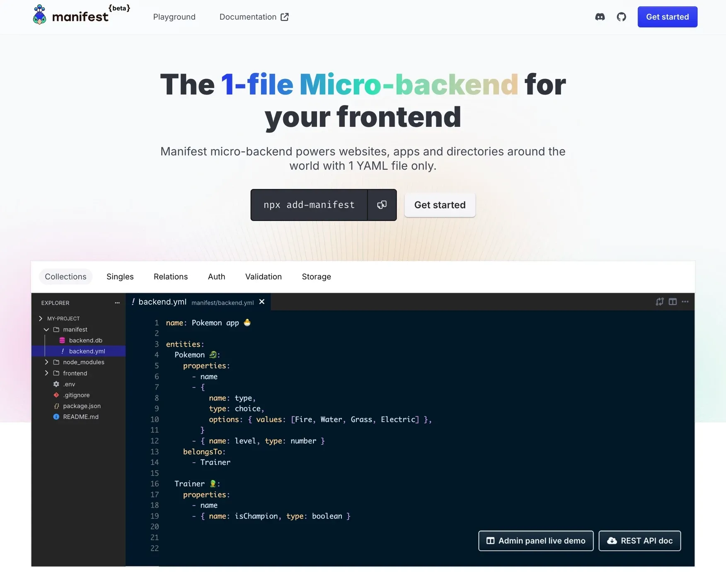Copy the npx add-manifest command
Viewport: 726px width, 588px height.
tap(382, 205)
